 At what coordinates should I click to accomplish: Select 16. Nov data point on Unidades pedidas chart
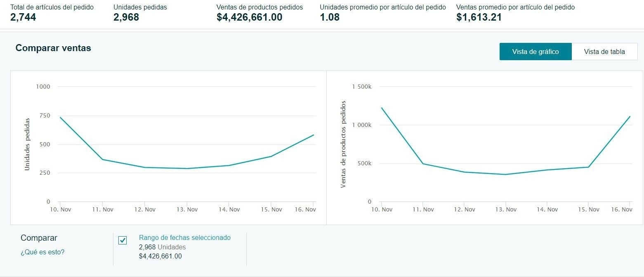[x=314, y=135]
